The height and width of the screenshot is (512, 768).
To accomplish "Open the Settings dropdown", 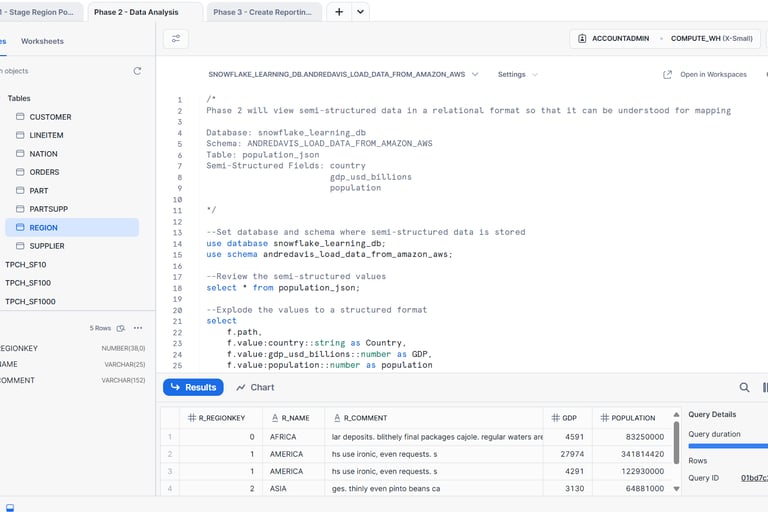I will [x=517, y=74].
